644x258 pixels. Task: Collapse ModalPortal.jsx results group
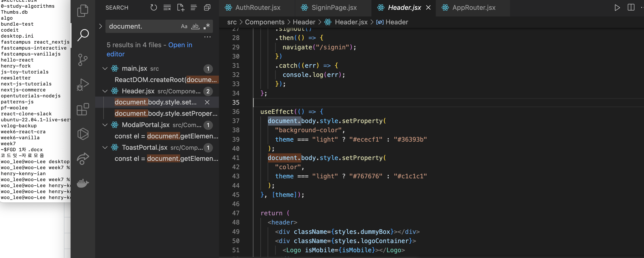pos(105,125)
